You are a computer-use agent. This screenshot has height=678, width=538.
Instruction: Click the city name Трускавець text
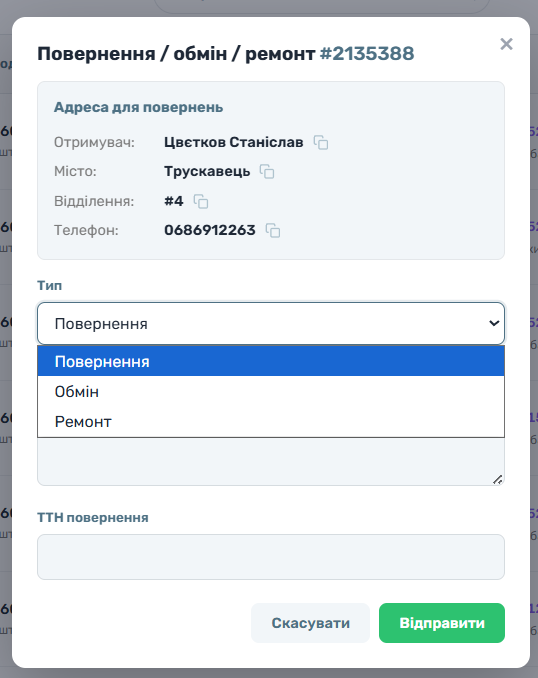point(207,172)
